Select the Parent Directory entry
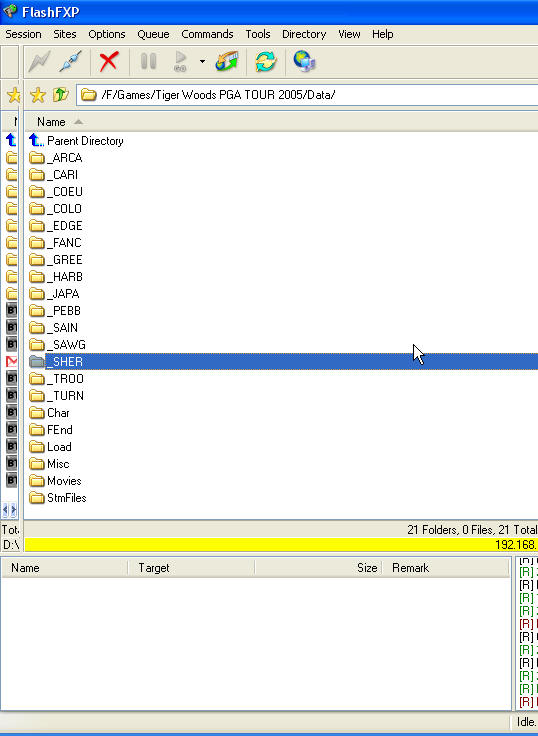Image resolution: width=538 pixels, height=736 pixels. point(76,141)
